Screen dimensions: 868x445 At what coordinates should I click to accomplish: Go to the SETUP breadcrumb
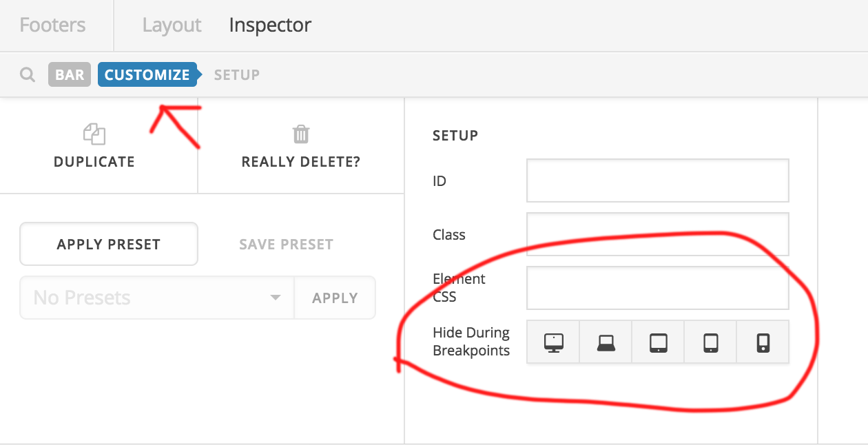pos(236,74)
